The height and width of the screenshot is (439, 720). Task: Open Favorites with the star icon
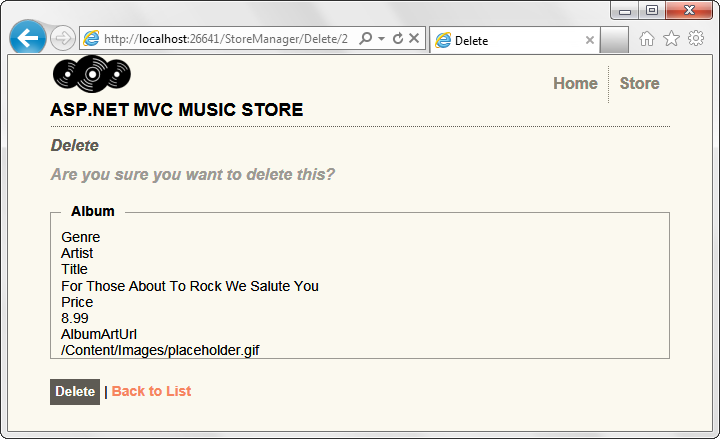point(671,39)
